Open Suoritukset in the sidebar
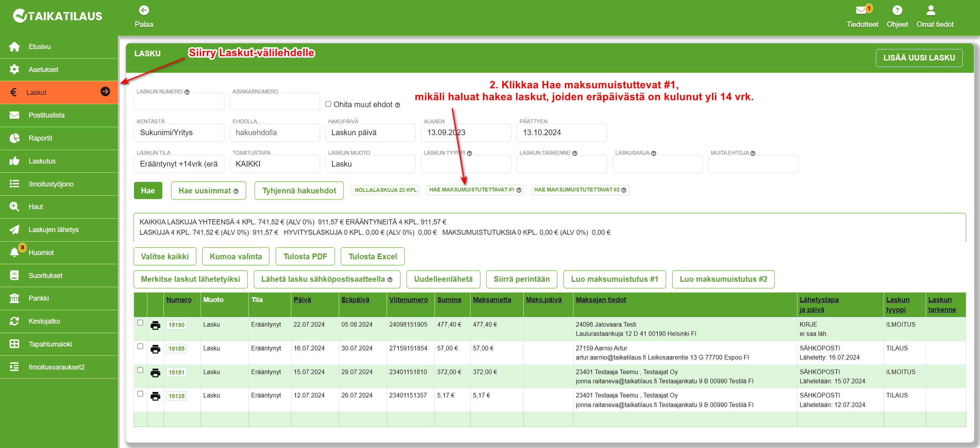 pyautogui.click(x=59, y=276)
